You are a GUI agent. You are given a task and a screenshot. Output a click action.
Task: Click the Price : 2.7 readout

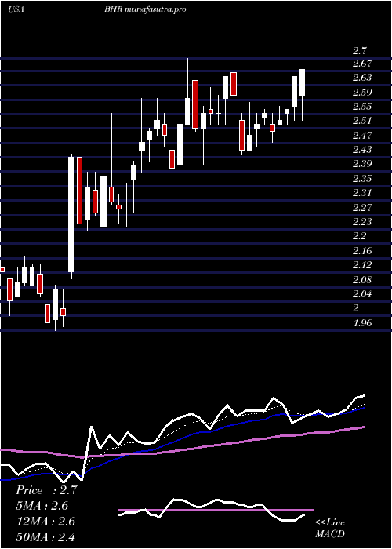click(46, 490)
